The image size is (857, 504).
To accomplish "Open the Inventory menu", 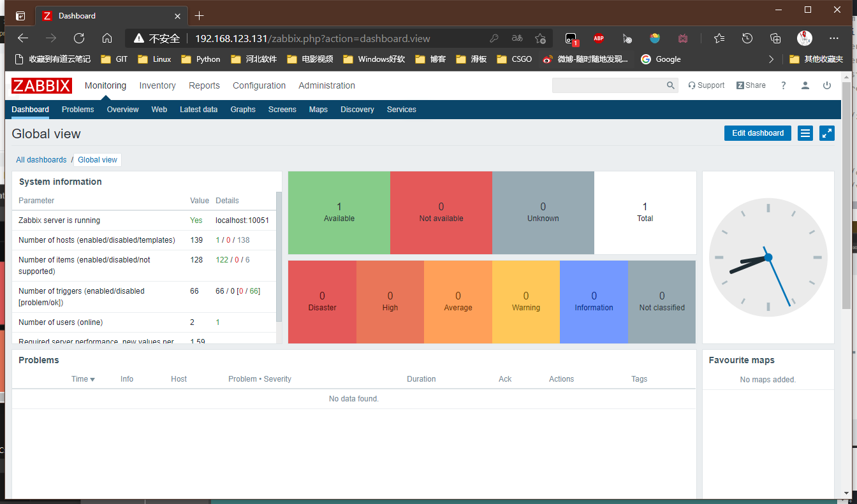I will click(157, 85).
